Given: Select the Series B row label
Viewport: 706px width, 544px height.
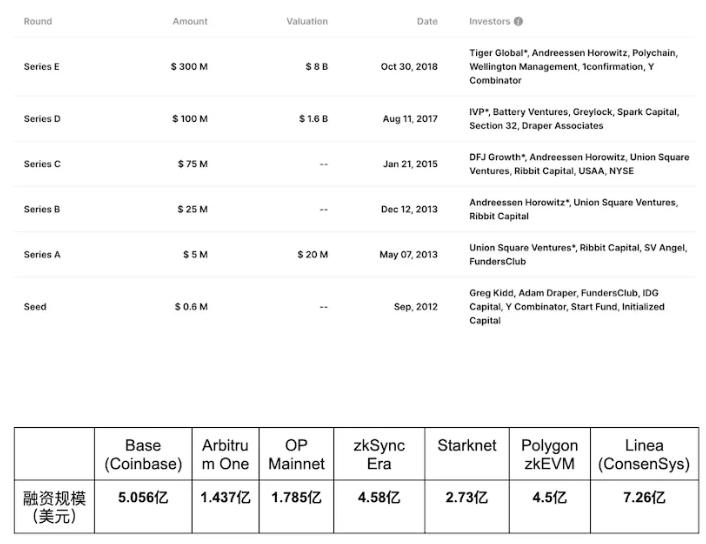Looking at the screenshot, I should tap(42, 209).
